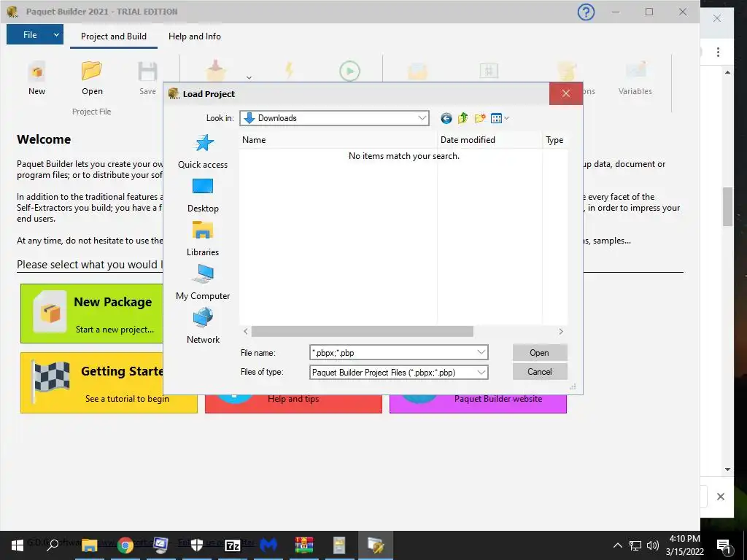
Task: Close the Load Project dialog
Action: [566, 94]
